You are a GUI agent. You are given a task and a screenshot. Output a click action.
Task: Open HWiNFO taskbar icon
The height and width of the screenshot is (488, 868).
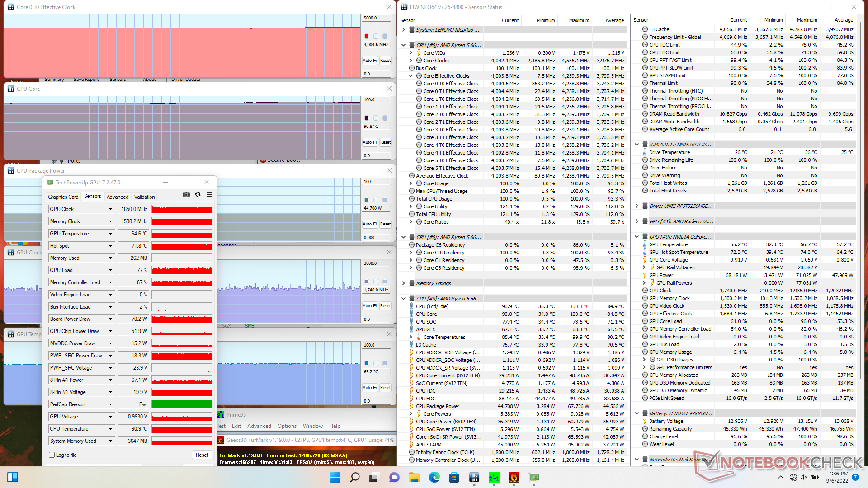pos(474,477)
